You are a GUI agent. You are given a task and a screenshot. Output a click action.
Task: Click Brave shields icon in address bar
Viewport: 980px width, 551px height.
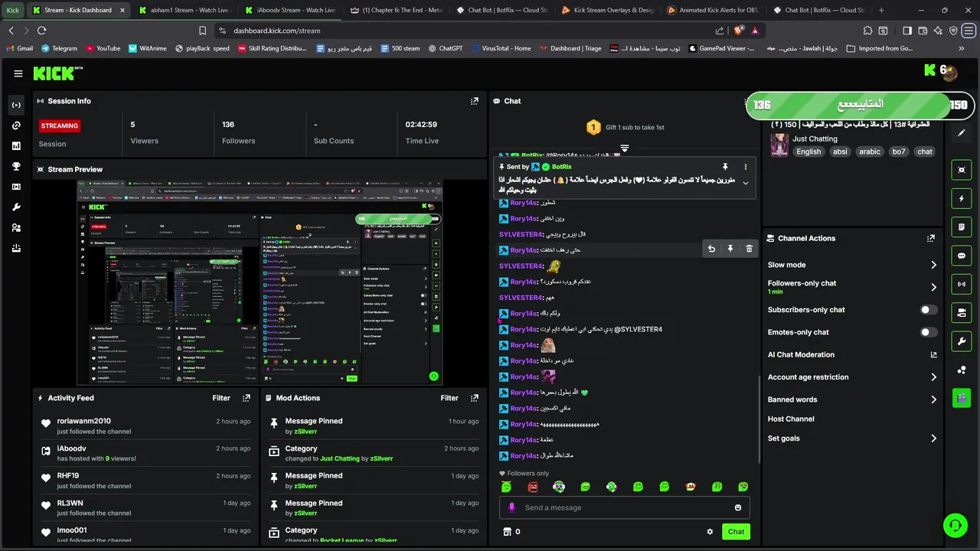[738, 31]
